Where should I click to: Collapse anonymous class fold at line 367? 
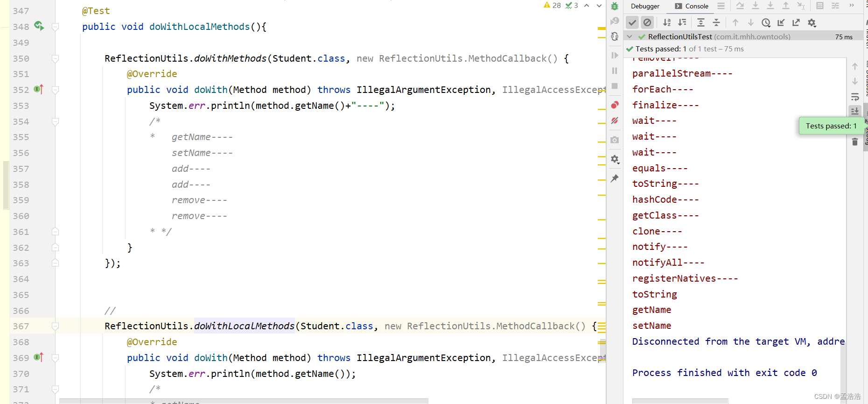[x=55, y=326]
